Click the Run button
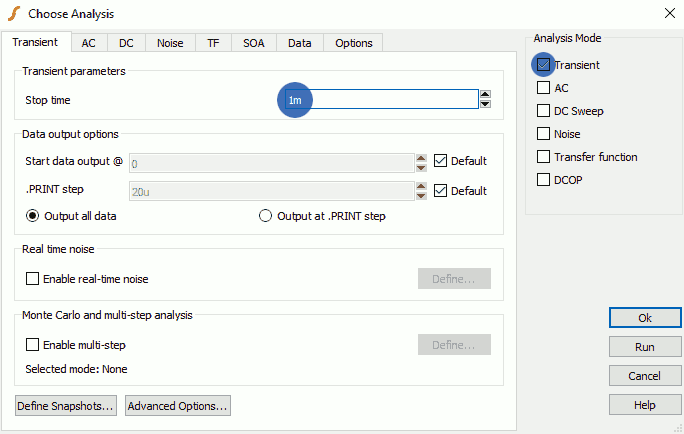Viewport: 684px width, 434px height. pos(644,347)
